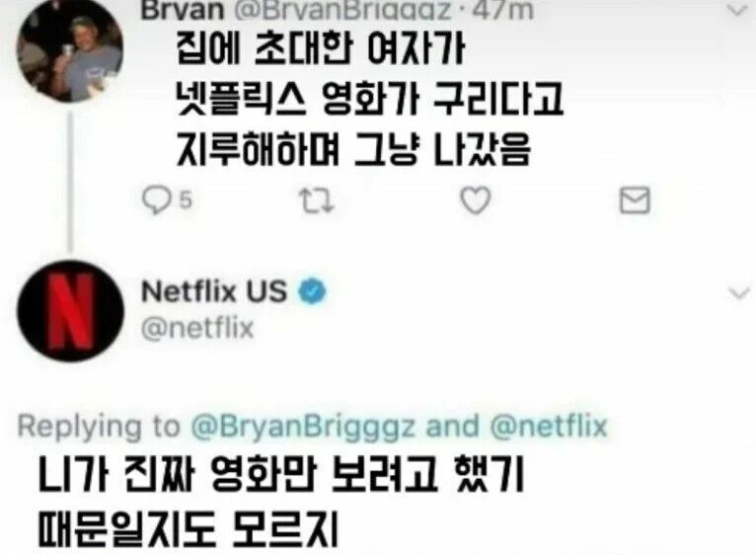Visit the gray @netflix handle under Netflix US
Viewport: 756px width, 555px height.
(x=197, y=328)
